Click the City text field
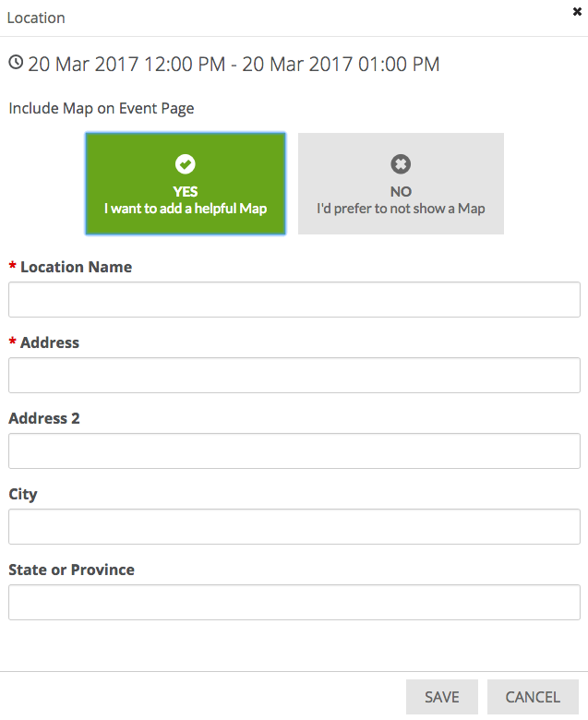Viewport: 588px width, 720px height. click(294, 527)
